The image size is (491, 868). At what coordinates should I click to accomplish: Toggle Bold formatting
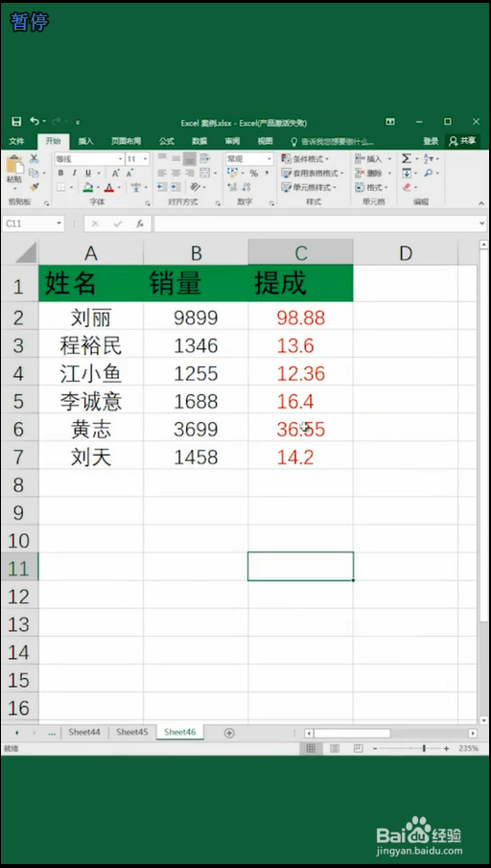60,174
